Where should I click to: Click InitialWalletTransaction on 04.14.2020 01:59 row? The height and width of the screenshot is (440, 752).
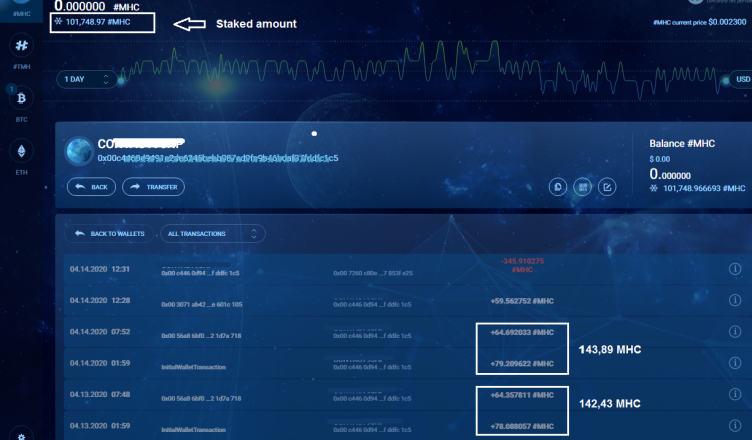pos(193,367)
